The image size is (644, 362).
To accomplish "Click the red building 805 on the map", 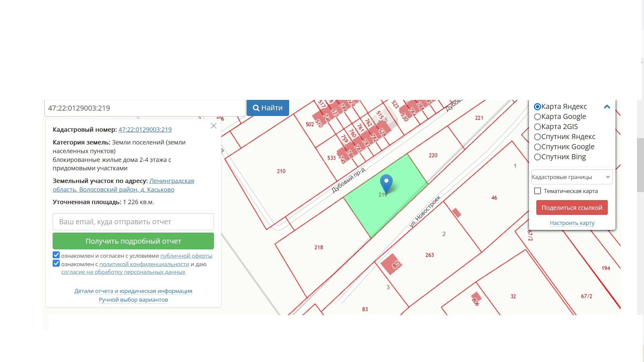I will coord(391,264).
